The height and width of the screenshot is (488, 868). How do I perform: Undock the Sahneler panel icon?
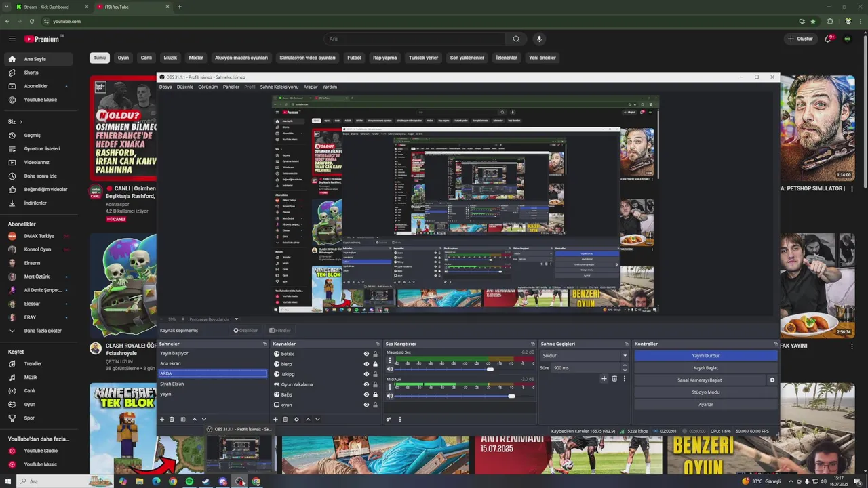point(264,344)
